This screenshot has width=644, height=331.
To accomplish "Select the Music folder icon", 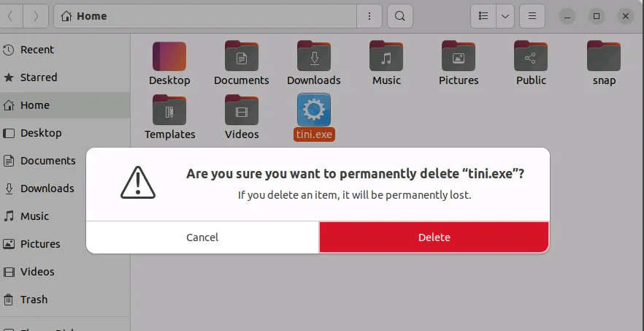I will click(x=386, y=57).
